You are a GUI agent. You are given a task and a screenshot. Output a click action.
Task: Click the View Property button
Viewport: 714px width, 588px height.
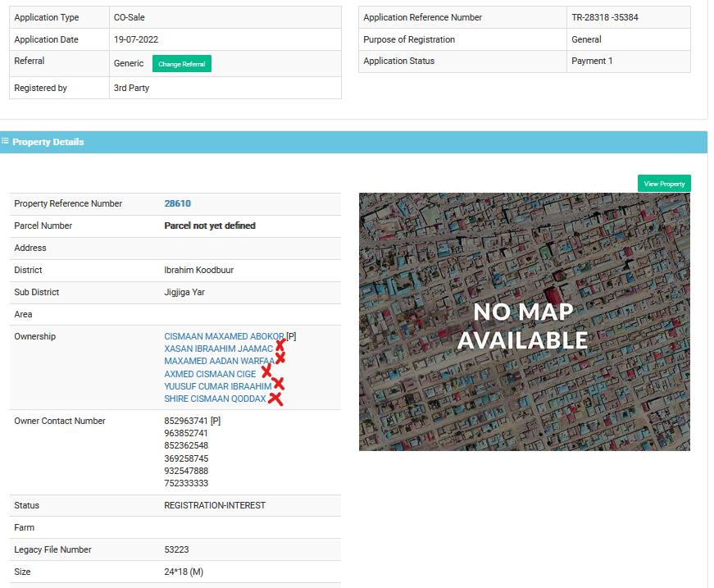664,184
